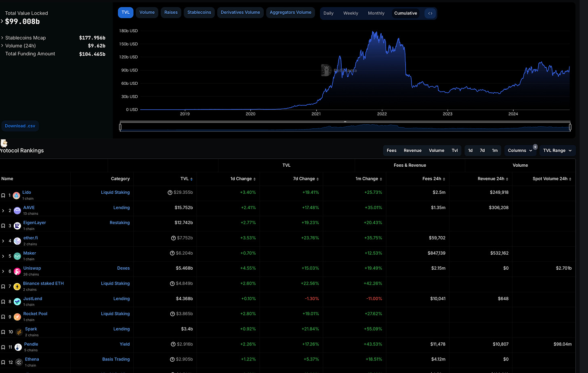The width and height of the screenshot is (588, 373).
Task: Expand Stablecoins Mcap details
Action: (2, 38)
